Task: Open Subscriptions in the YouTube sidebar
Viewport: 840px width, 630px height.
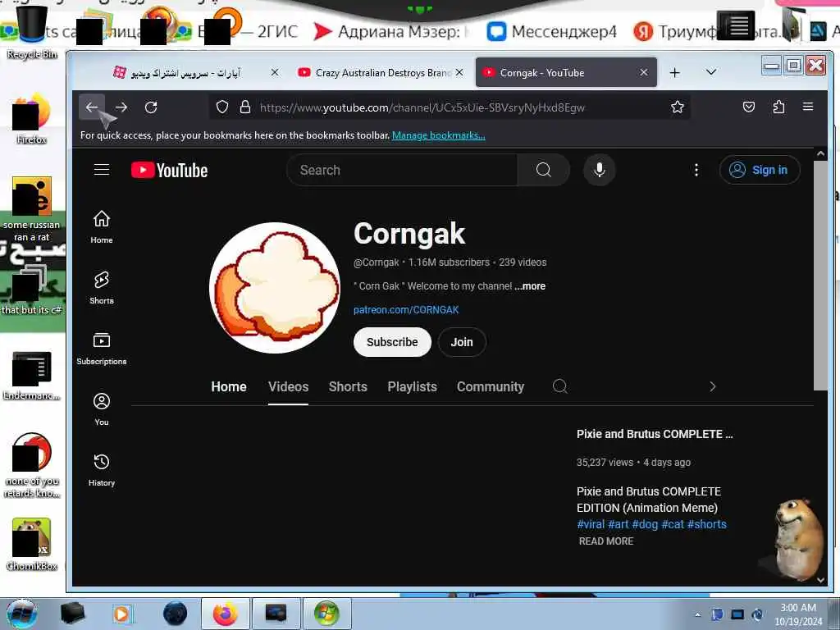Action: coord(102,348)
